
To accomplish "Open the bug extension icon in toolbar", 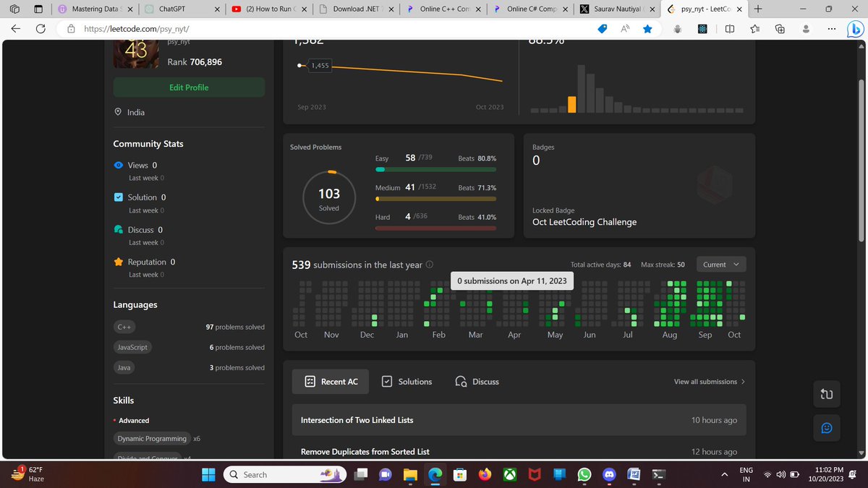I will 678,29.
